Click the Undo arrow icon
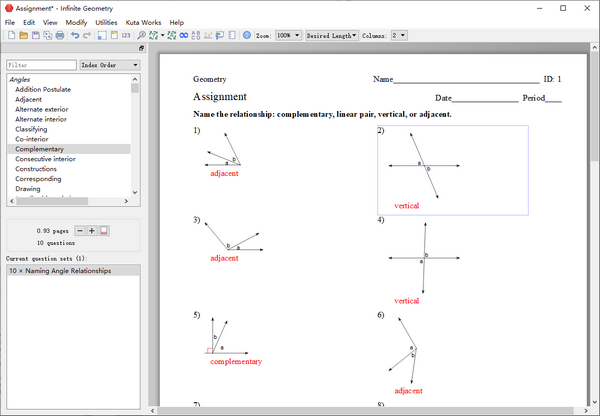This screenshot has width=600, height=416. [75, 35]
